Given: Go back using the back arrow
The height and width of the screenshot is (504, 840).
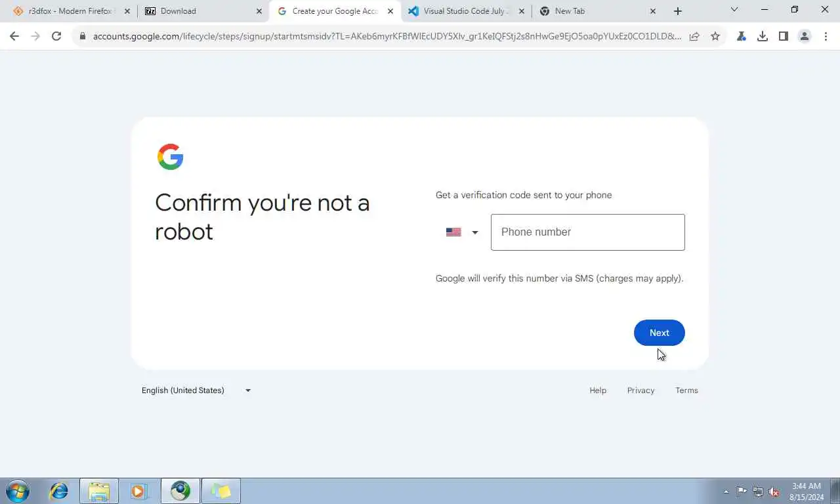Looking at the screenshot, I should point(14,37).
